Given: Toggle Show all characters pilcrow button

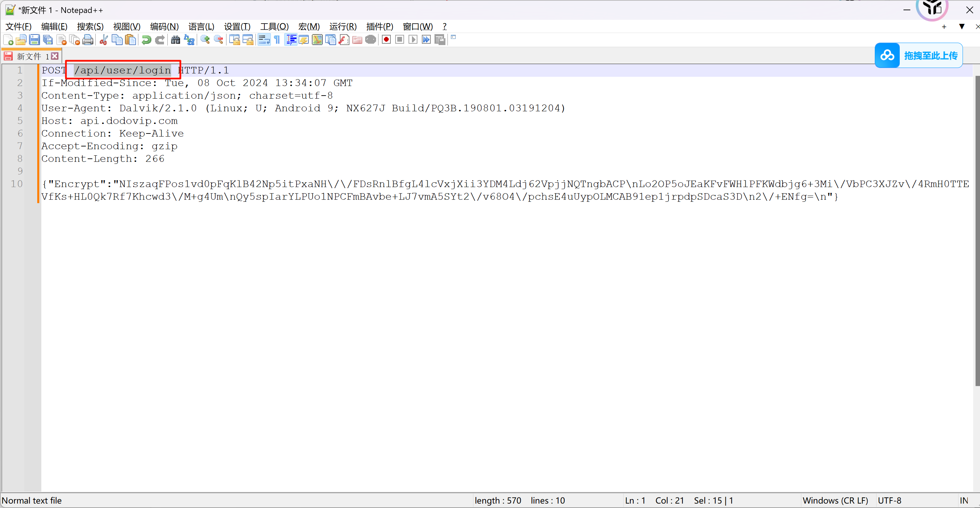Looking at the screenshot, I should [x=277, y=40].
